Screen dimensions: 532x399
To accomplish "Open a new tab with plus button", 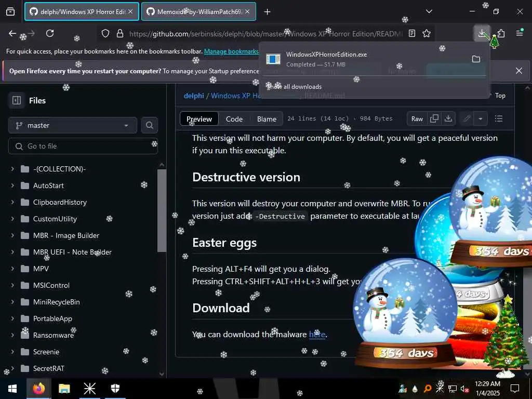I will click(x=268, y=12).
